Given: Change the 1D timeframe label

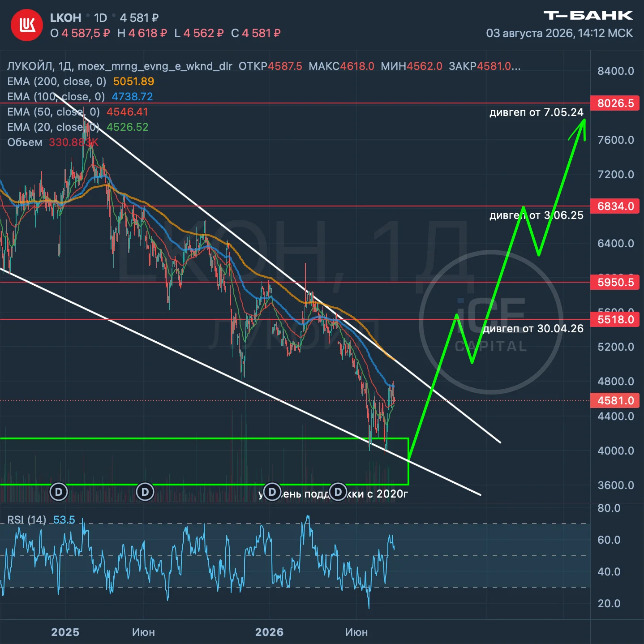Looking at the screenshot, I should click(x=100, y=18).
